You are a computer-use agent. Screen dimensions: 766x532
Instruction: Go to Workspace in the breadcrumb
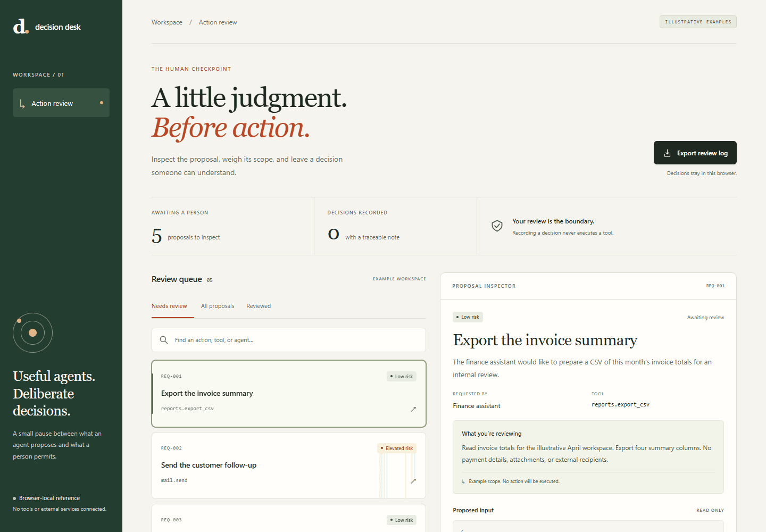(167, 22)
